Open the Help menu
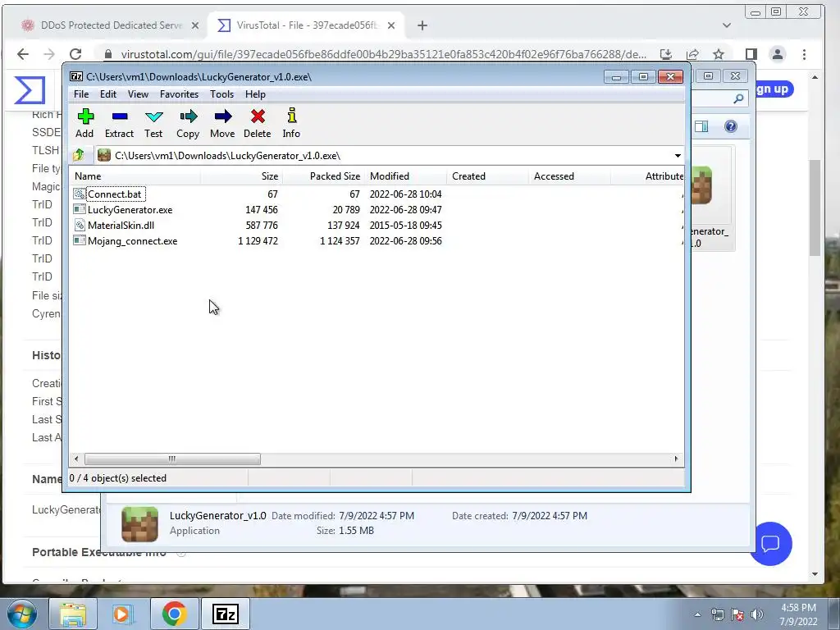Image resolution: width=840 pixels, height=630 pixels. click(x=256, y=94)
